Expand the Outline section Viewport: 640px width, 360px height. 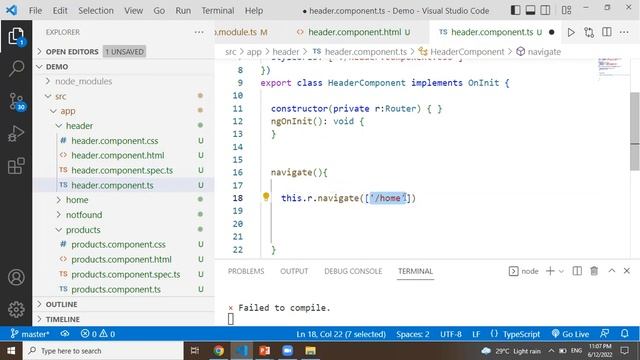tap(124, 304)
